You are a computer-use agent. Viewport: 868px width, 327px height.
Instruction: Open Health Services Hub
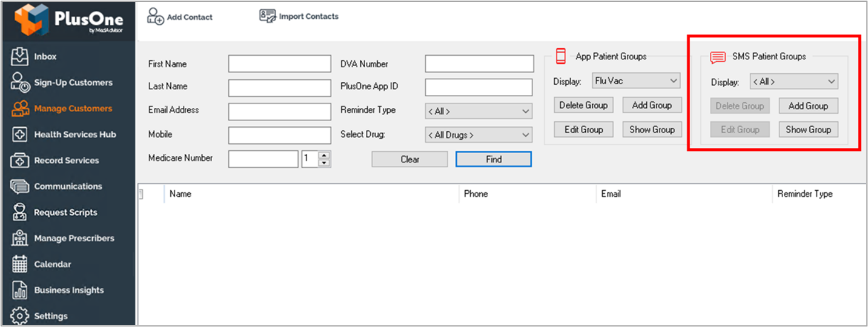click(x=75, y=134)
